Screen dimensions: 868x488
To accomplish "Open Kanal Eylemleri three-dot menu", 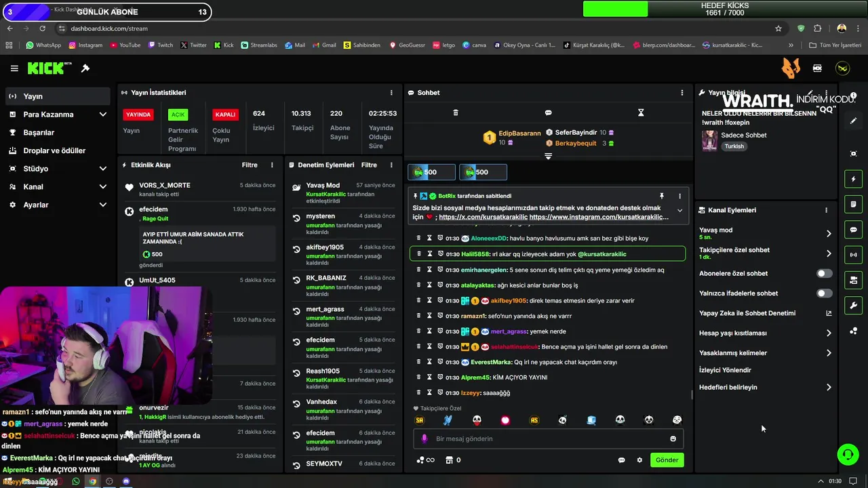I will click(826, 210).
